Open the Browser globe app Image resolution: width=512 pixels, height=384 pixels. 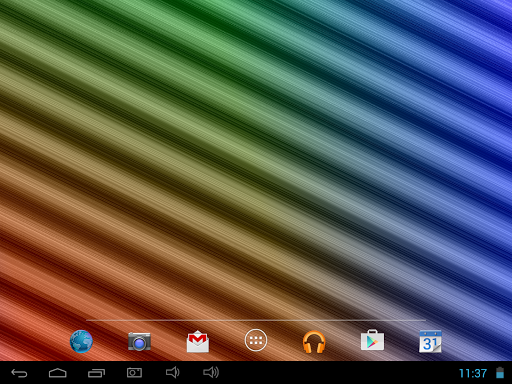click(81, 341)
